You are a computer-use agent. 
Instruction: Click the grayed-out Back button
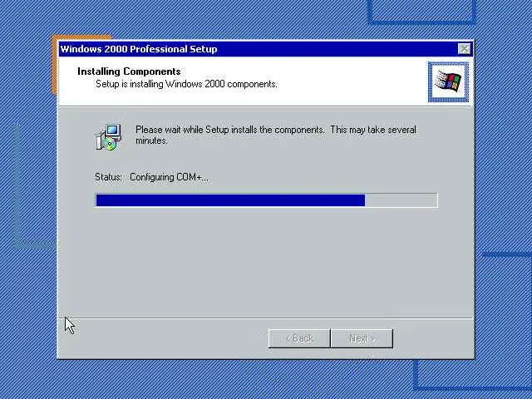pos(299,338)
